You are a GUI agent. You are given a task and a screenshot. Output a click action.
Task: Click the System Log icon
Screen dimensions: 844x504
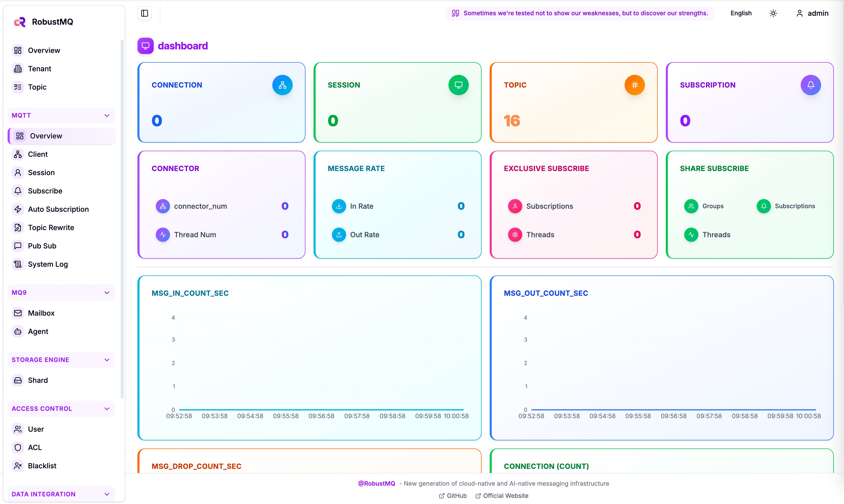(x=18, y=264)
